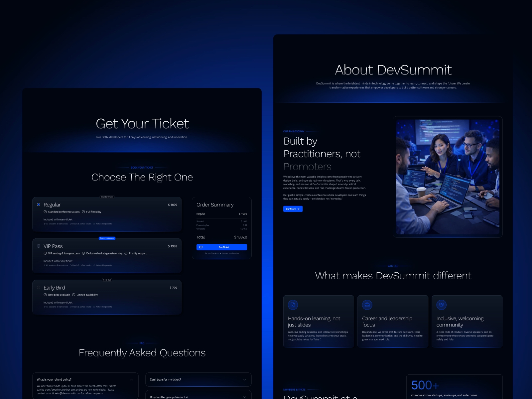
Task: Expand the 'Do you offer group discounts?' question
Action: click(244, 397)
